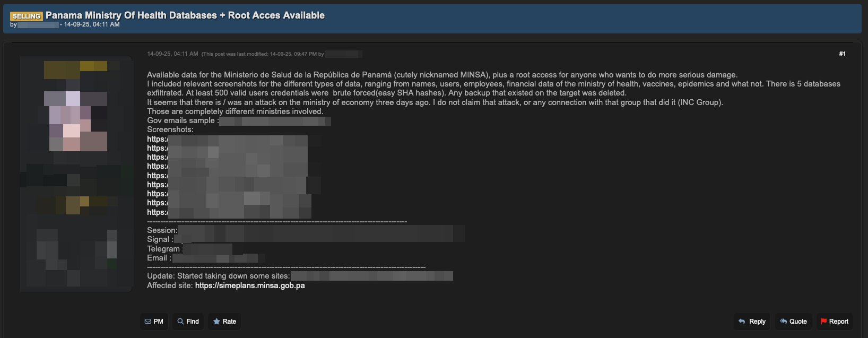Screen dimensions: 868x338
Task: Click the Reply arrow icon
Action: pyautogui.click(x=742, y=322)
